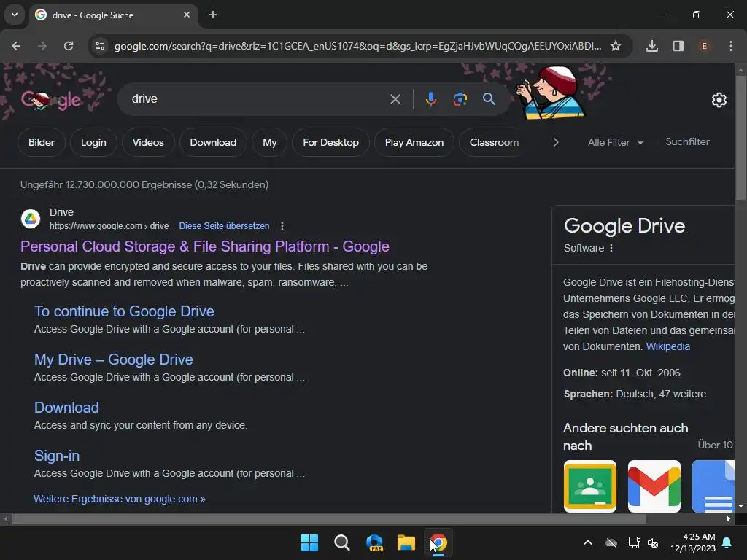Open the Chrome profile avatar E
Screen dimensions: 747x560
point(704,46)
